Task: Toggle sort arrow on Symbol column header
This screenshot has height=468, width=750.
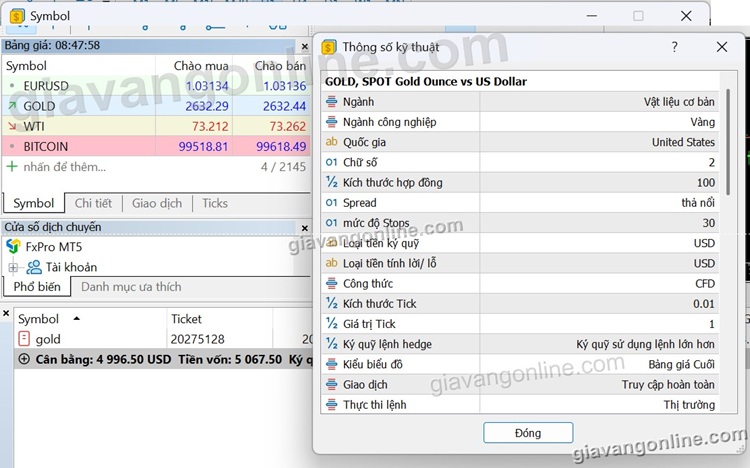Action: tap(77, 319)
